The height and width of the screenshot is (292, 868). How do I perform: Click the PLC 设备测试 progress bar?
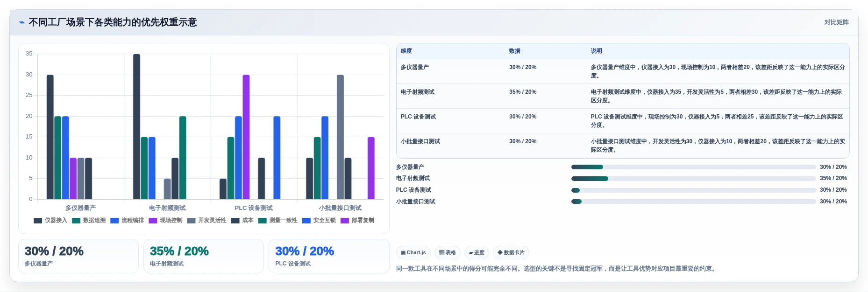pyautogui.click(x=693, y=190)
